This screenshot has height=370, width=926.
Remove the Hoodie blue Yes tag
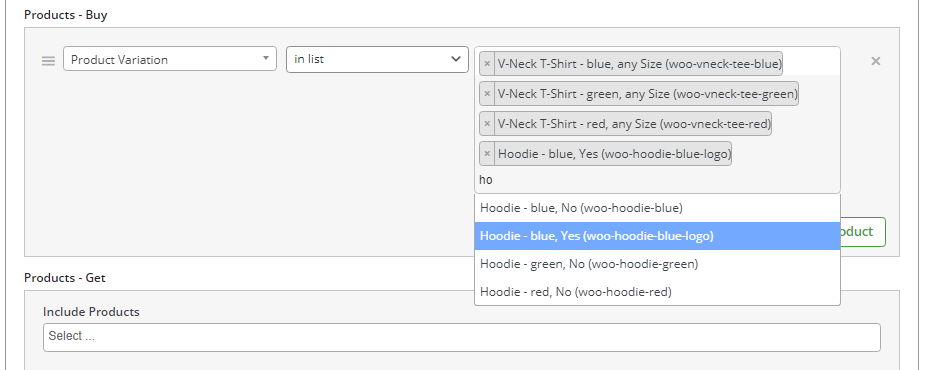[x=487, y=154]
